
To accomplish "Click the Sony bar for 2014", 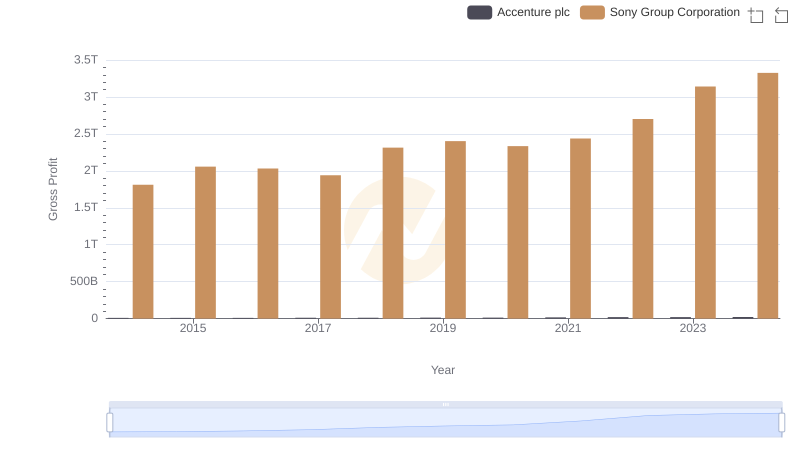I will [143, 251].
